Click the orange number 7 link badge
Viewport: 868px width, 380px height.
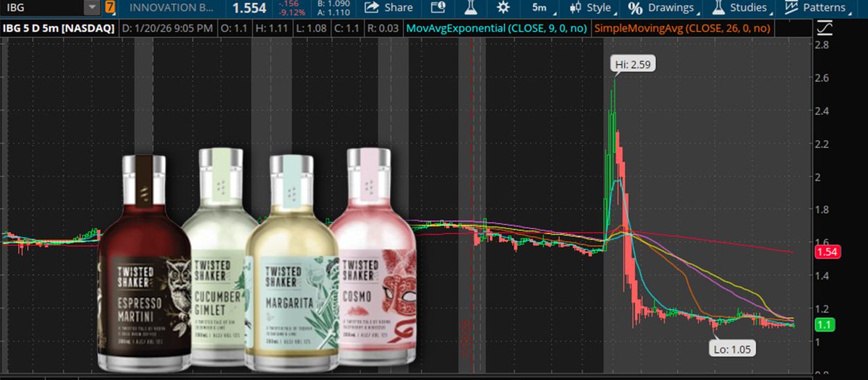point(110,8)
